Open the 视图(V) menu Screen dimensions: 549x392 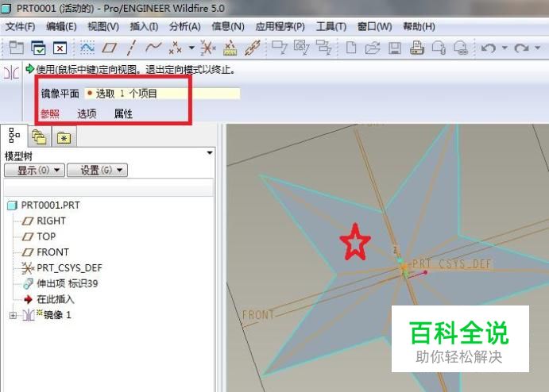tap(103, 26)
